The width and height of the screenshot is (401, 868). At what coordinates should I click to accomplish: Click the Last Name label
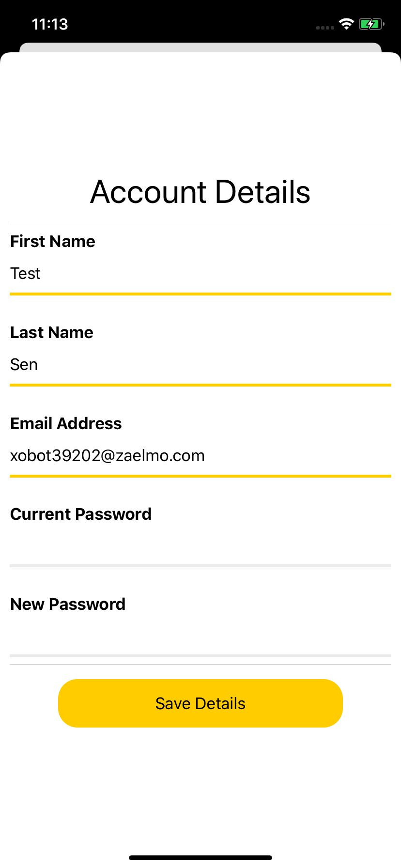pos(52,332)
